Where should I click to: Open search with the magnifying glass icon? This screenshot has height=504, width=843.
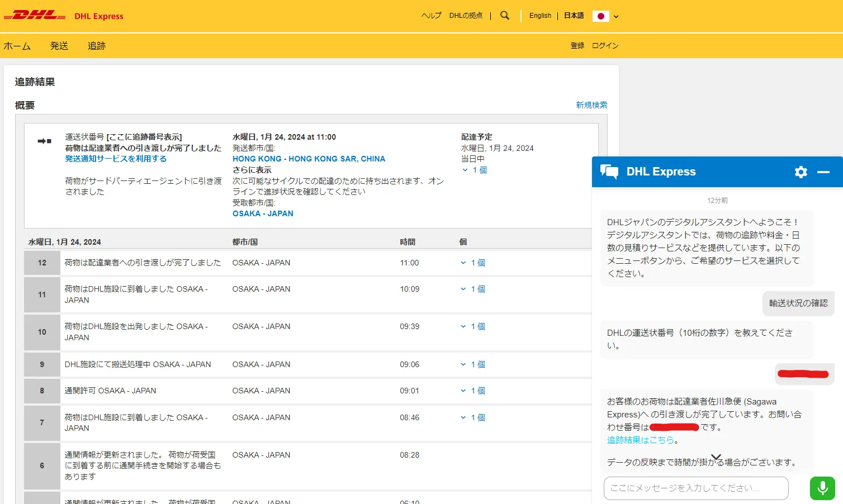pos(505,16)
